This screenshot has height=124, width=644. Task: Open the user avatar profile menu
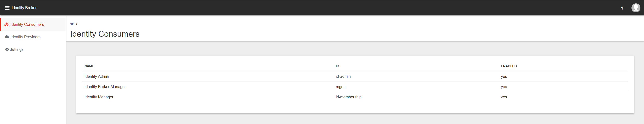coord(635,8)
